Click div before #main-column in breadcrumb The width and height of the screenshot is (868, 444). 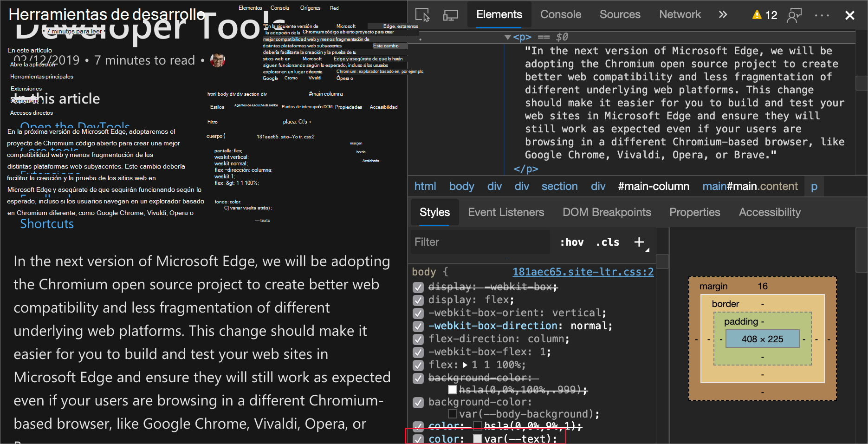(x=598, y=186)
